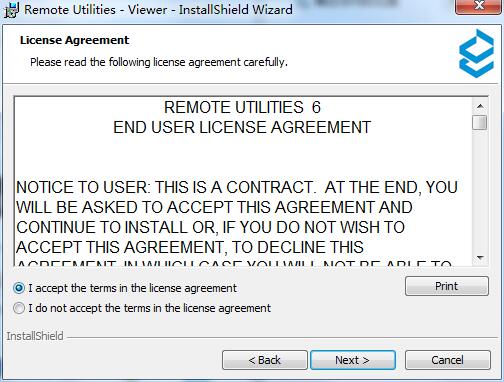Image resolution: width=504 pixels, height=382 pixels.
Task: Click the blue Remote Utilities logo
Action: (x=476, y=53)
